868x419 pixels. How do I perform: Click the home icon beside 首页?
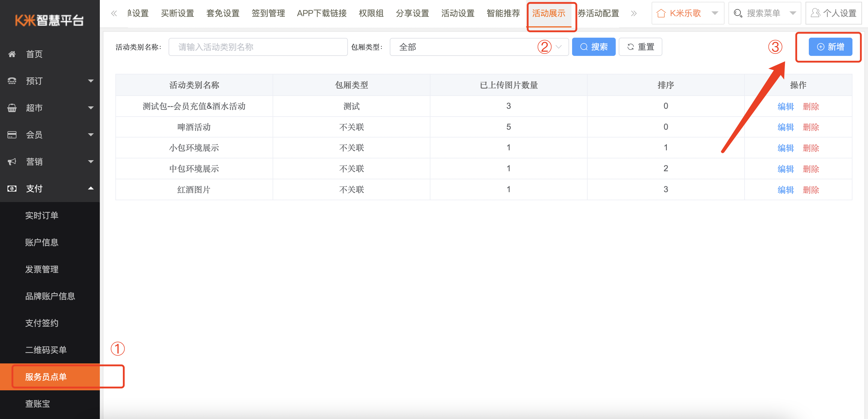12,54
